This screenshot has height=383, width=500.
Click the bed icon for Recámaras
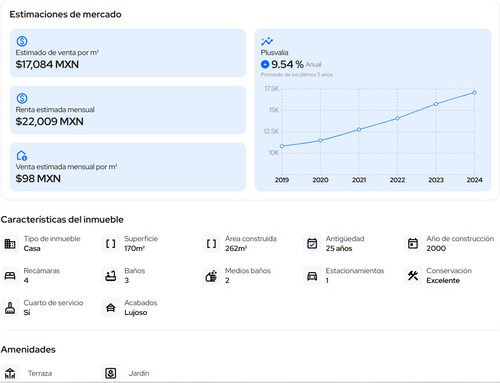point(10,276)
